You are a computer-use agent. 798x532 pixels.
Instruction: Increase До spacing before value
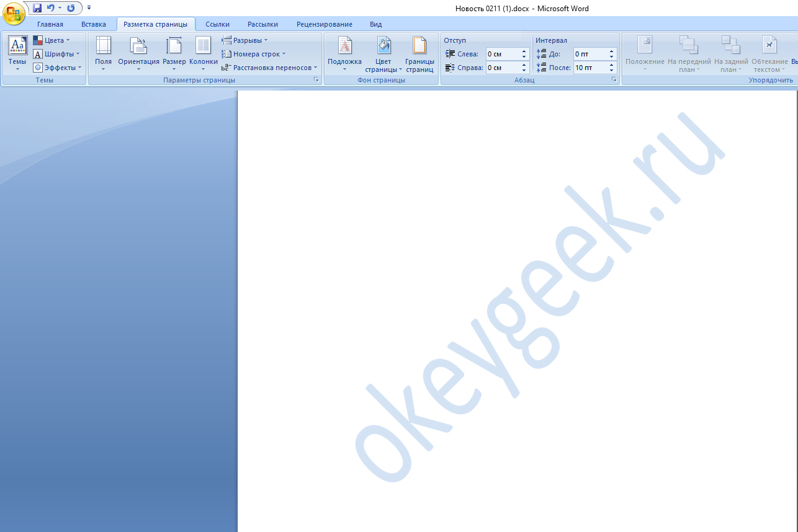click(x=612, y=51)
